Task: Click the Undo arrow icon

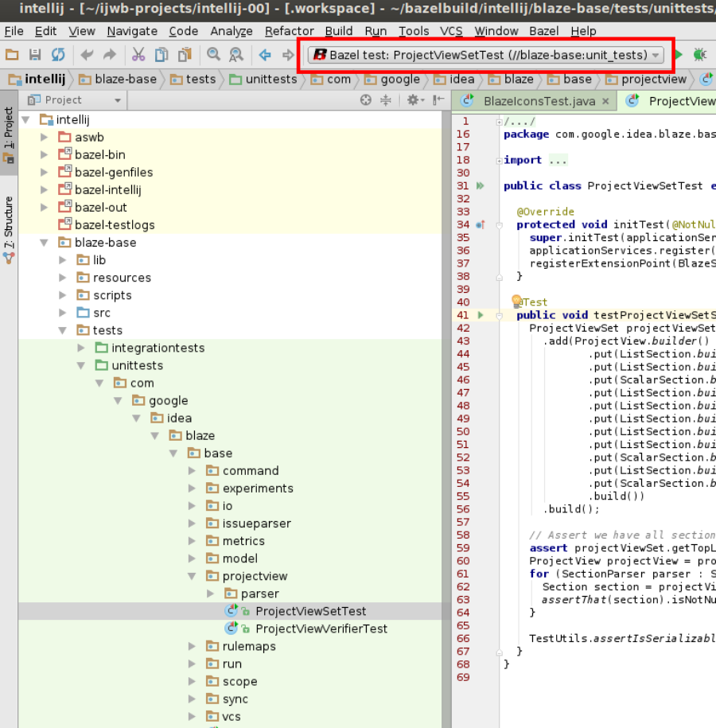Action: 87,55
